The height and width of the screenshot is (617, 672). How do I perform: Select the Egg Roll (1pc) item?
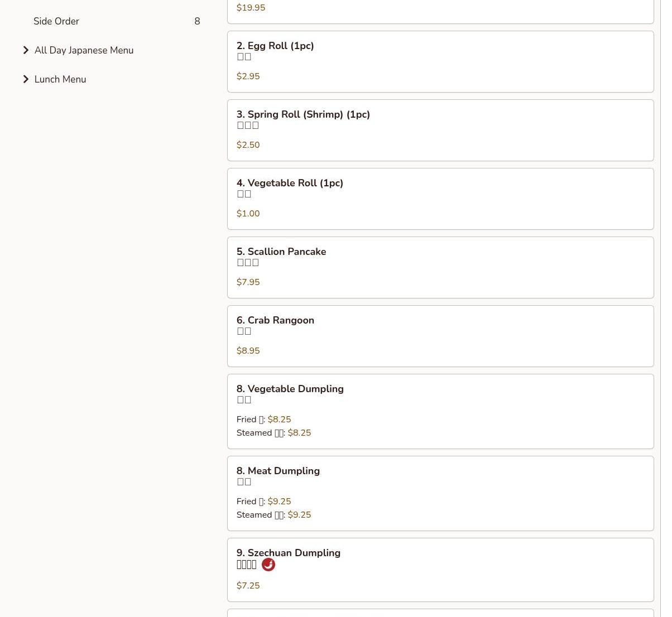tap(275, 46)
